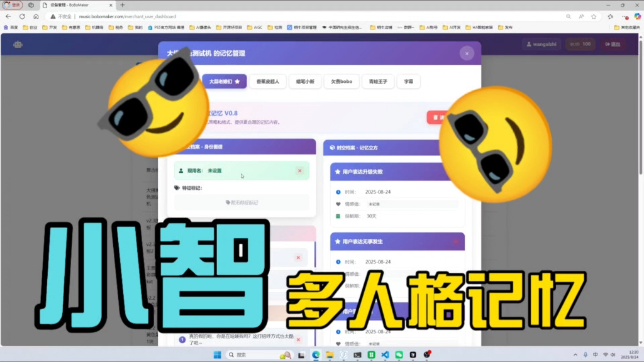Switch to the 蜡笔小新 persona tab
The height and width of the screenshot is (362, 644).
(305, 81)
